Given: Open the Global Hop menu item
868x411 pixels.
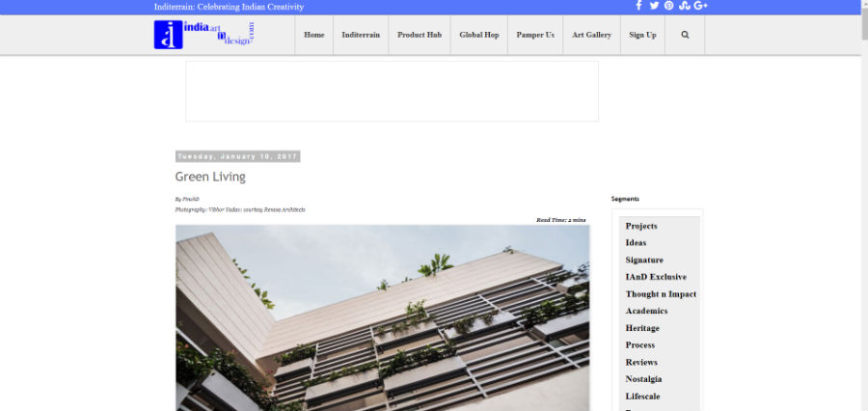Looking at the screenshot, I should (x=478, y=35).
